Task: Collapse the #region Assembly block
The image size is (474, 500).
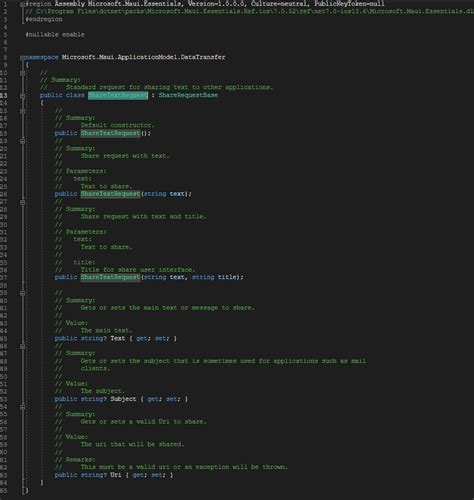Action: coord(22,4)
